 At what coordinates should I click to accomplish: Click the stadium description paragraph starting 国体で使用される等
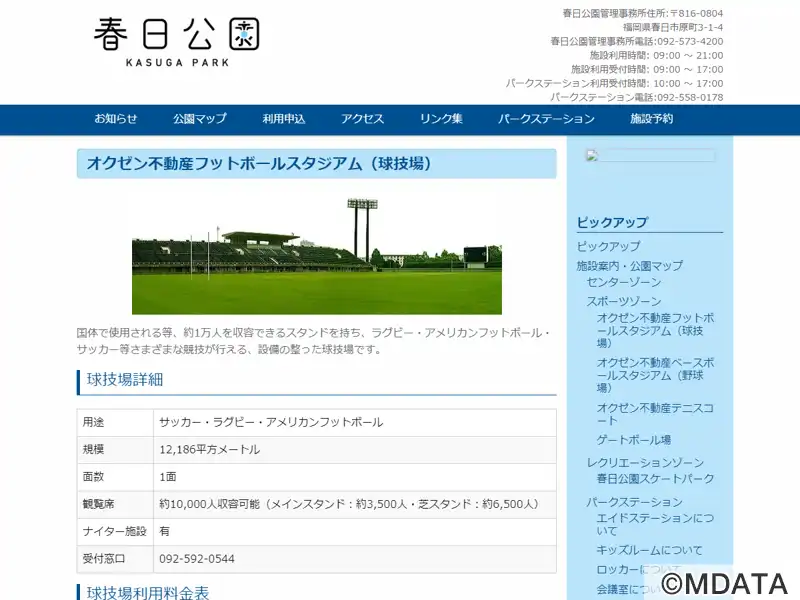pyautogui.click(x=314, y=341)
